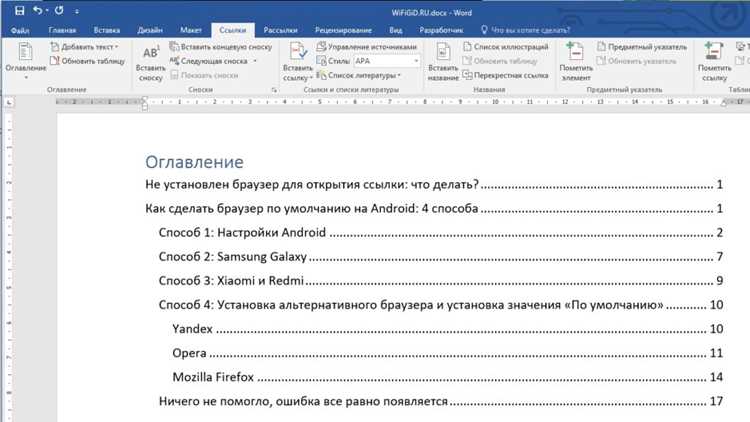Viewport: 750px width, 422px height.
Task: Click Перекрестная ссылка
Action: pos(505,76)
